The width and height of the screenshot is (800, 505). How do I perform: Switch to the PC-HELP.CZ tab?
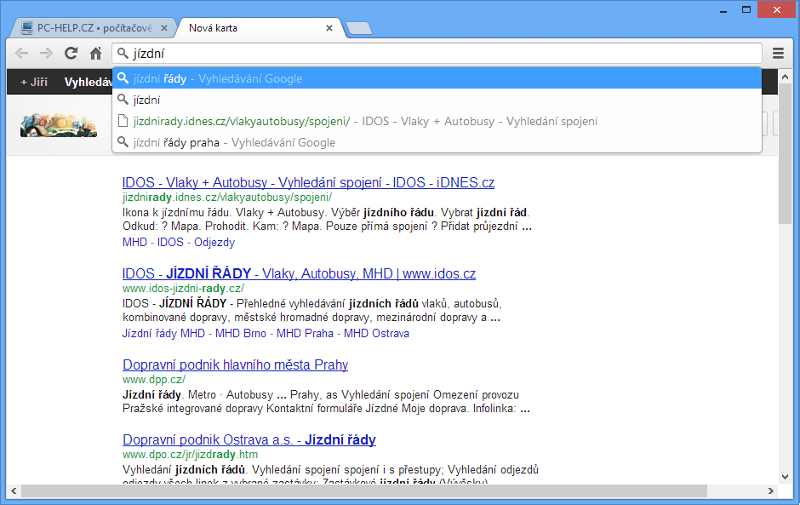click(90, 28)
